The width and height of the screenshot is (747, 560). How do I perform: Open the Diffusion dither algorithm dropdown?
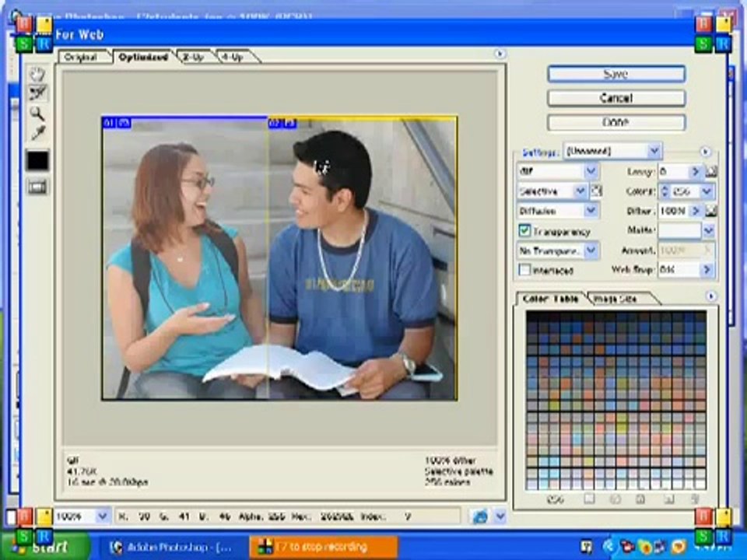558,211
